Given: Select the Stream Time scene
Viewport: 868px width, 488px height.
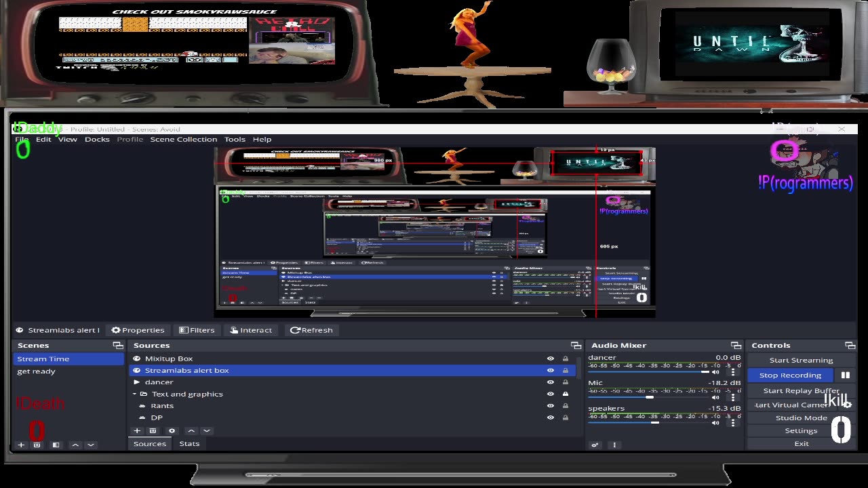Looking at the screenshot, I should (x=68, y=359).
